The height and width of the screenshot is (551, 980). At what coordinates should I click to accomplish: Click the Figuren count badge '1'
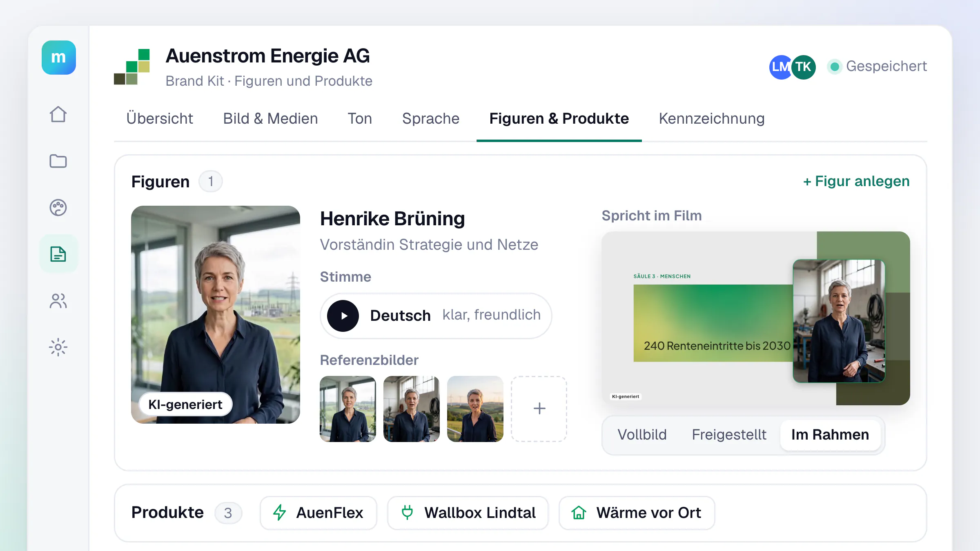pos(211,181)
